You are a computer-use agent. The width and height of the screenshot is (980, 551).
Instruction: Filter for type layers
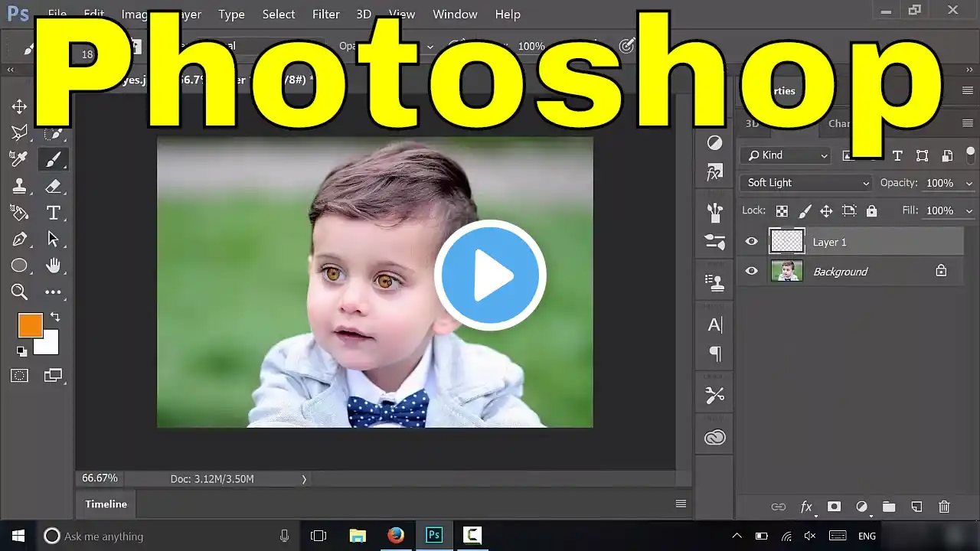pyautogui.click(x=897, y=155)
